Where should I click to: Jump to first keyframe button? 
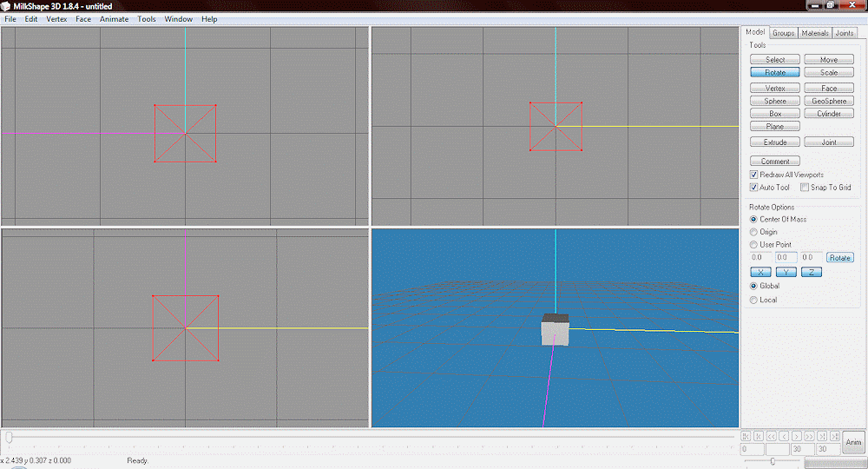746,436
